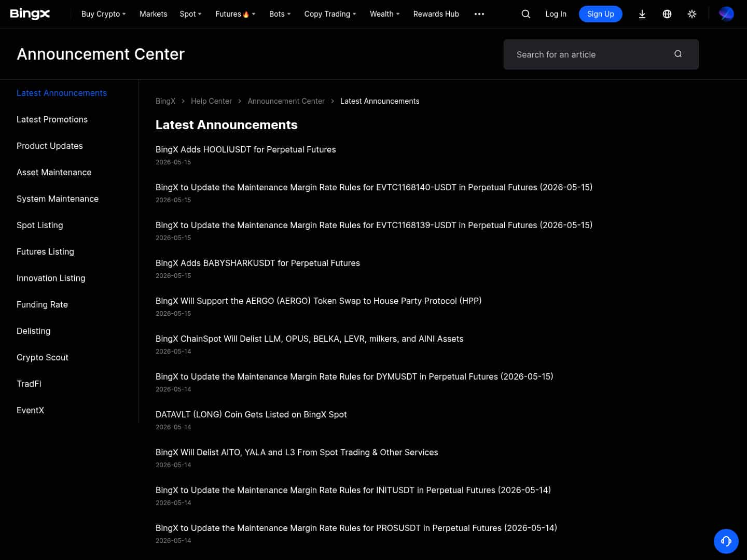Click the round avatar icon in header

point(726,14)
